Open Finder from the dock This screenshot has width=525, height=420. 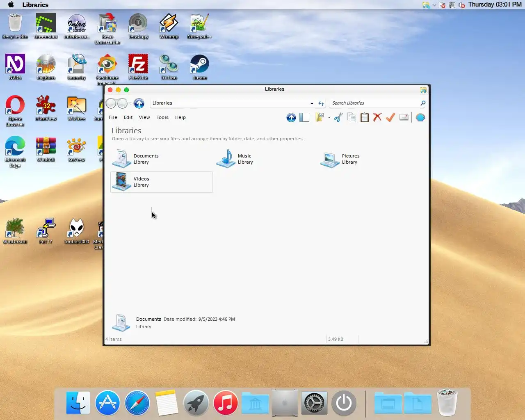[x=78, y=403]
